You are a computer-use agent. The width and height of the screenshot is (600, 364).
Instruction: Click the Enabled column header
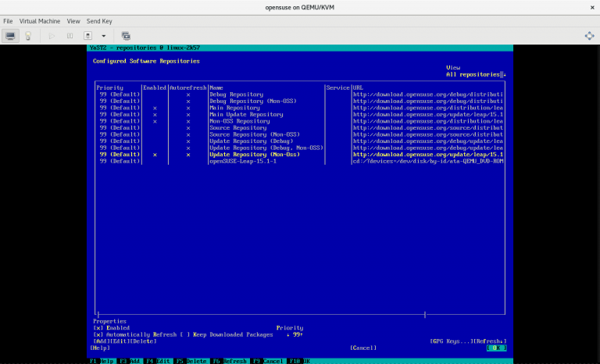coord(155,87)
